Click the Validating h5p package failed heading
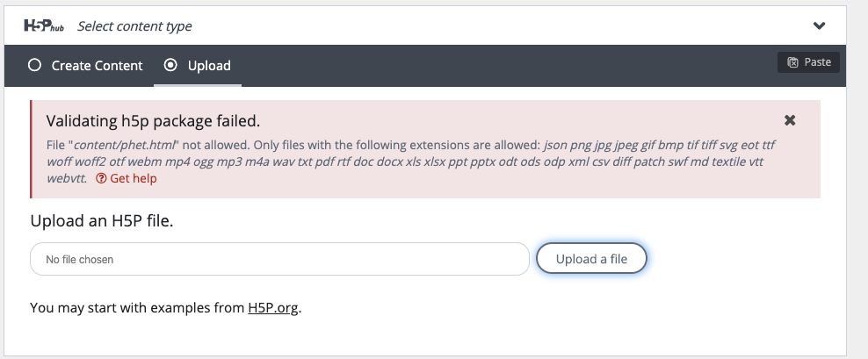 (153, 120)
